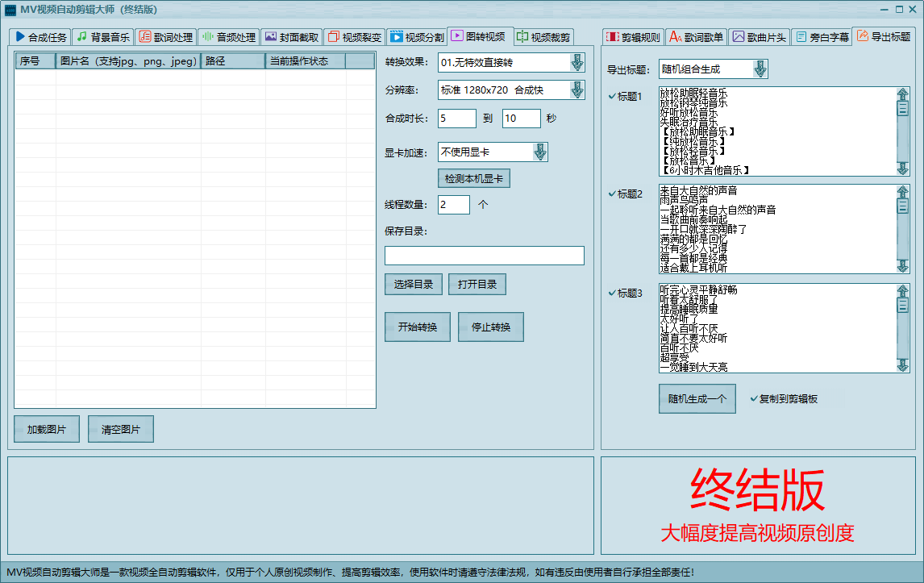The width and height of the screenshot is (924, 583).
Task: Click the 当前操作状态 column header
Action: [x=306, y=61]
